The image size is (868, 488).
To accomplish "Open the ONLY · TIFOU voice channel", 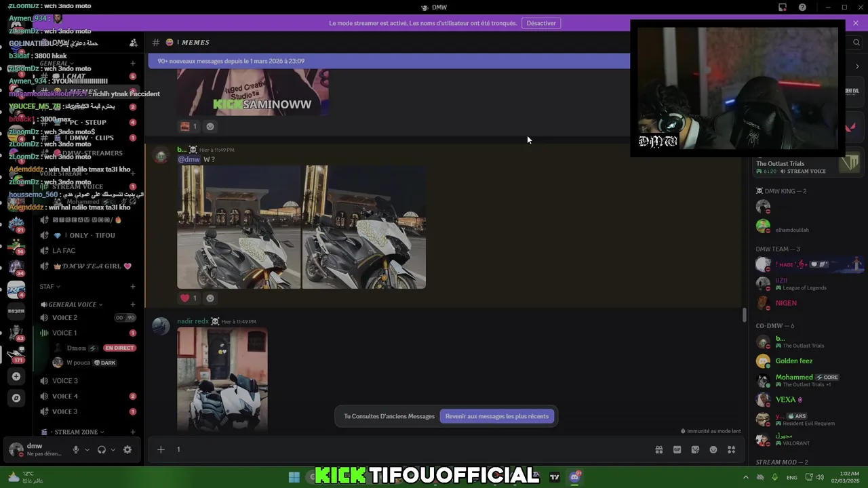I will tap(88, 235).
